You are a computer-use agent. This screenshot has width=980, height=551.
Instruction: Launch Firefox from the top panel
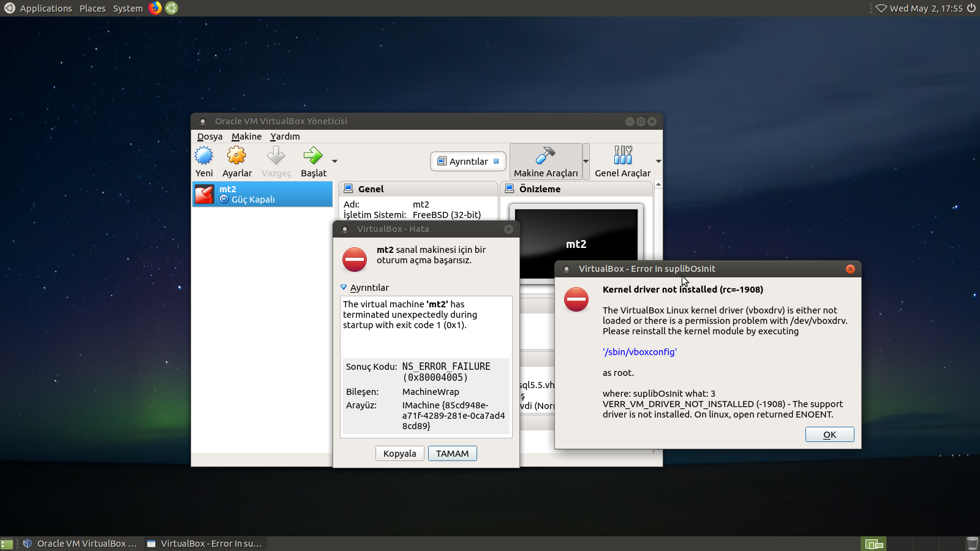click(x=156, y=8)
